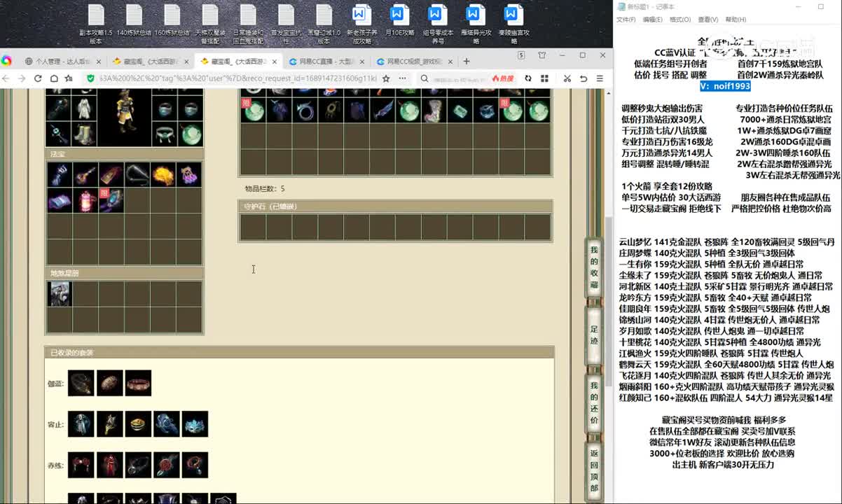Screen dimensions: 842x504
Task: Select the boots equipment slot item
Action: pos(84,132)
